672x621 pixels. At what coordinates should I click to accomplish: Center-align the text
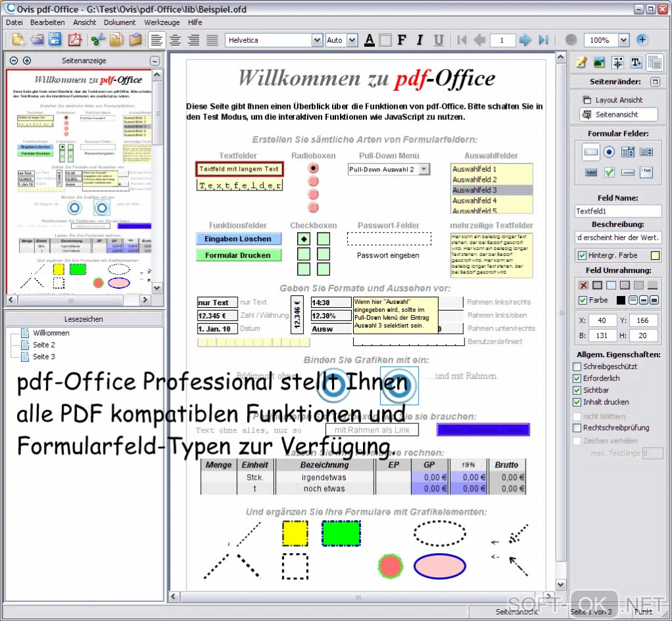pos(175,40)
